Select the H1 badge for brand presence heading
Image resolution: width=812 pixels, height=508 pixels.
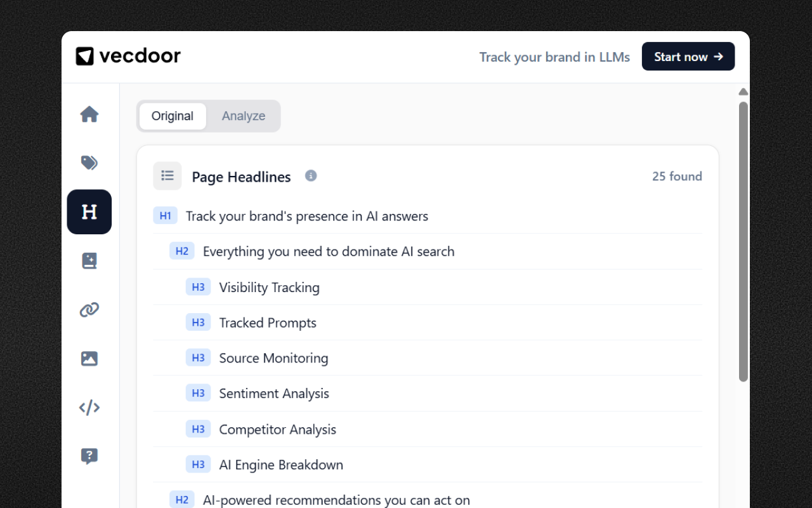[165, 215]
